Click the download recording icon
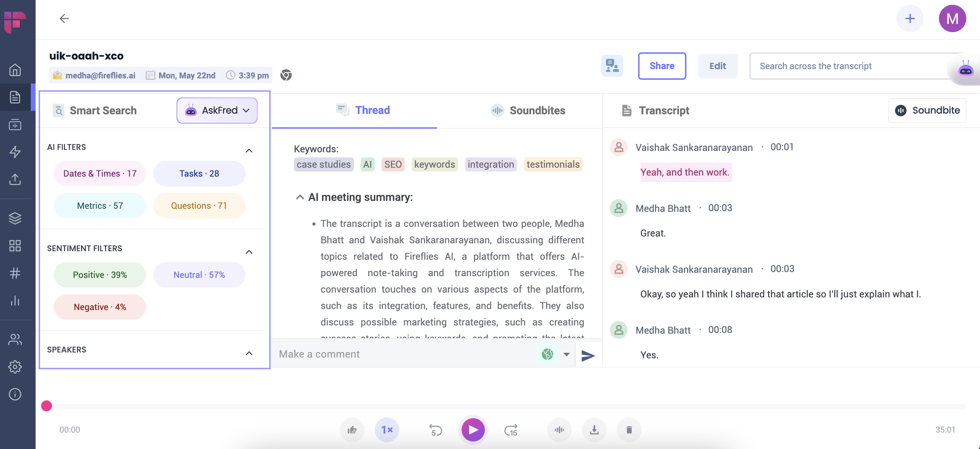The height and width of the screenshot is (449, 980). pyautogui.click(x=594, y=430)
